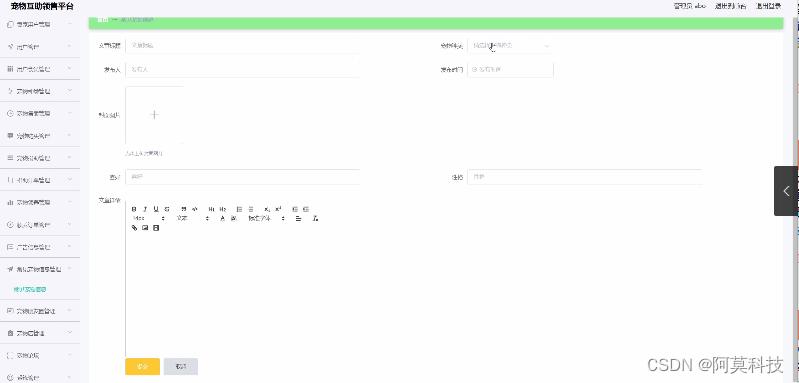Apply italic in the rich text editor
799x383 pixels.
click(145, 209)
